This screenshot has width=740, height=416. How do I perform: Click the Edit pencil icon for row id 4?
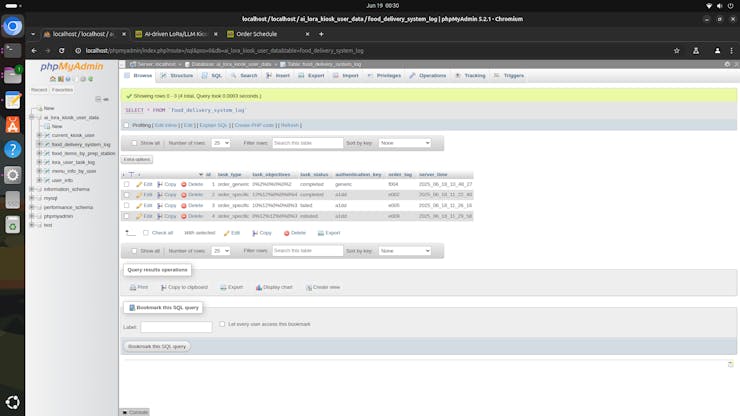(x=139, y=216)
